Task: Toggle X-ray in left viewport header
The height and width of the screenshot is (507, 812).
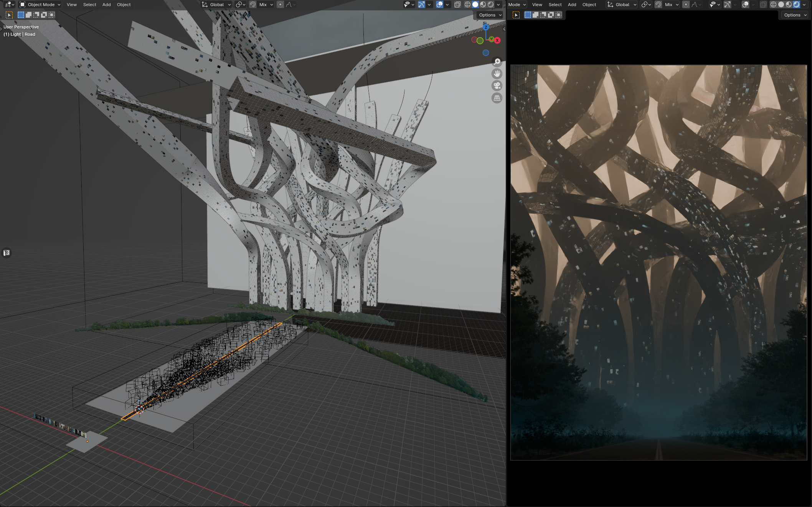Action: (x=457, y=5)
